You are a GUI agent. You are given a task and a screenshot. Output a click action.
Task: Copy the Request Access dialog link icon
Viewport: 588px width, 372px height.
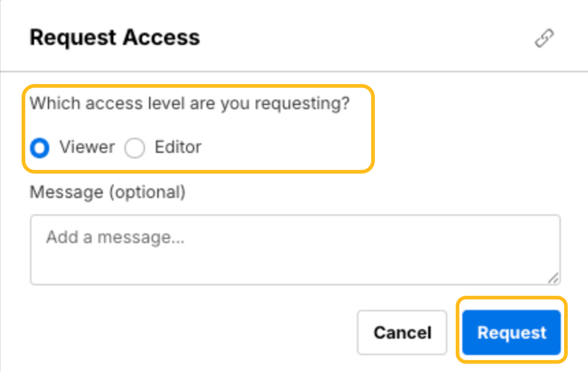(544, 38)
